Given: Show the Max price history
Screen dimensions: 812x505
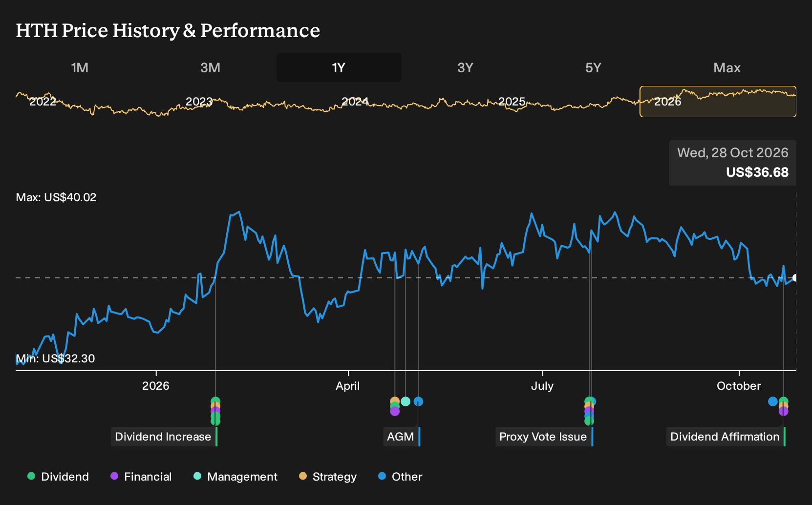Looking at the screenshot, I should [x=727, y=67].
